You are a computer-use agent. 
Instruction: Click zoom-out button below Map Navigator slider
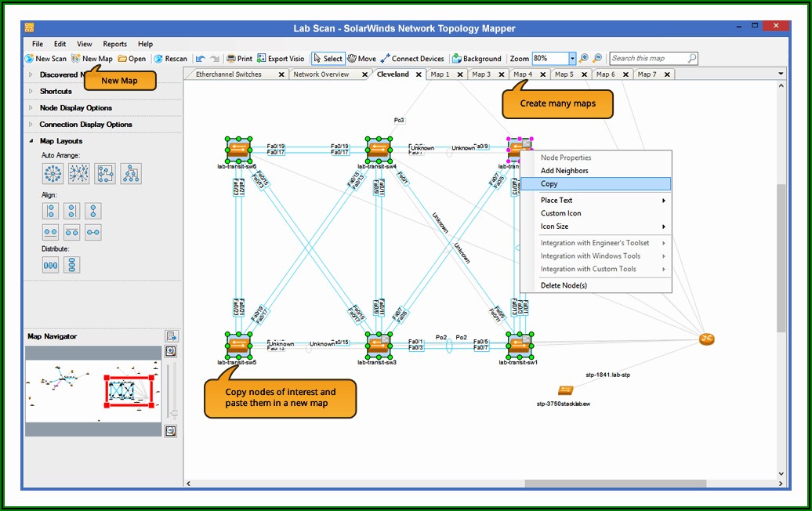[170, 430]
